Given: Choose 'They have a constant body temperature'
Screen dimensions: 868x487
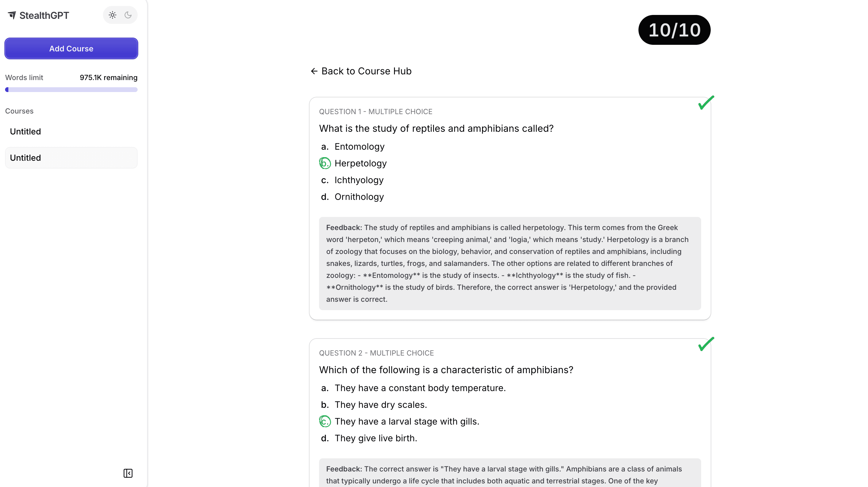Looking at the screenshot, I should point(420,388).
